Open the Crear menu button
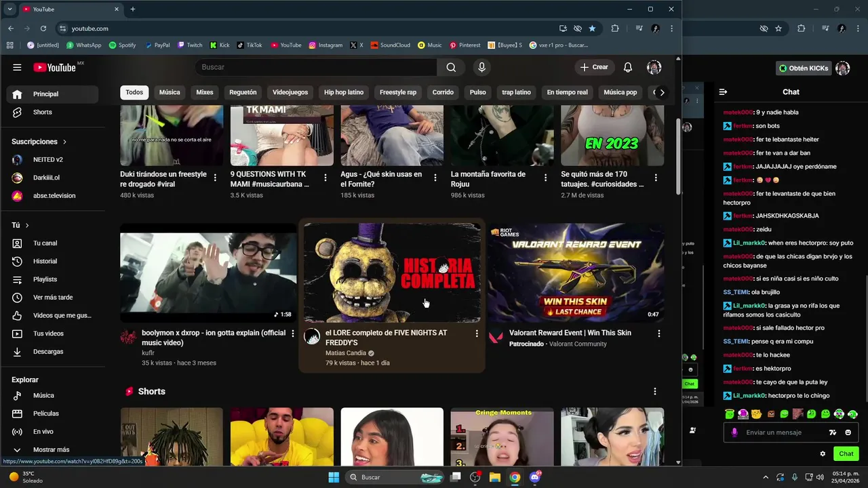Image resolution: width=868 pixels, height=488 pixels. [594, 67]
